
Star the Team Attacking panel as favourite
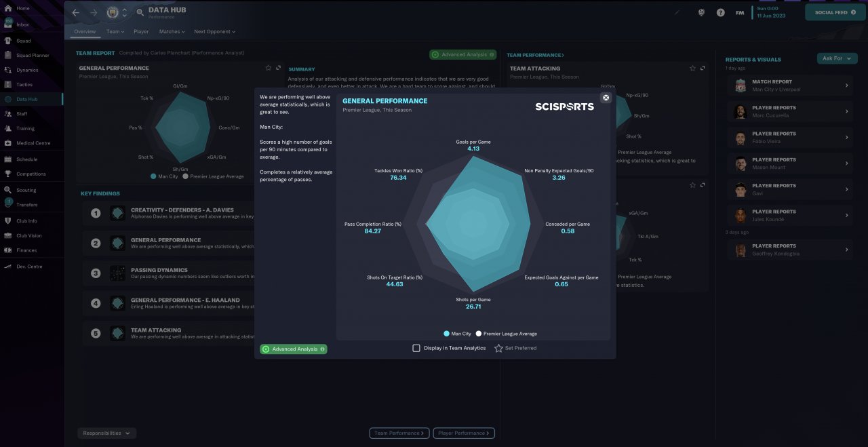[692, 69]
